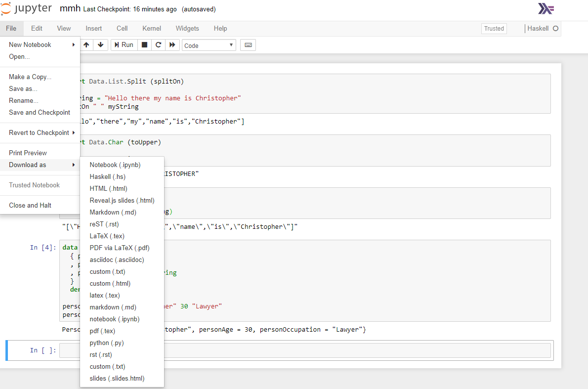Download as slides (.slides.html)
Screen dimensions: 588x389
(x=122, y=379)
